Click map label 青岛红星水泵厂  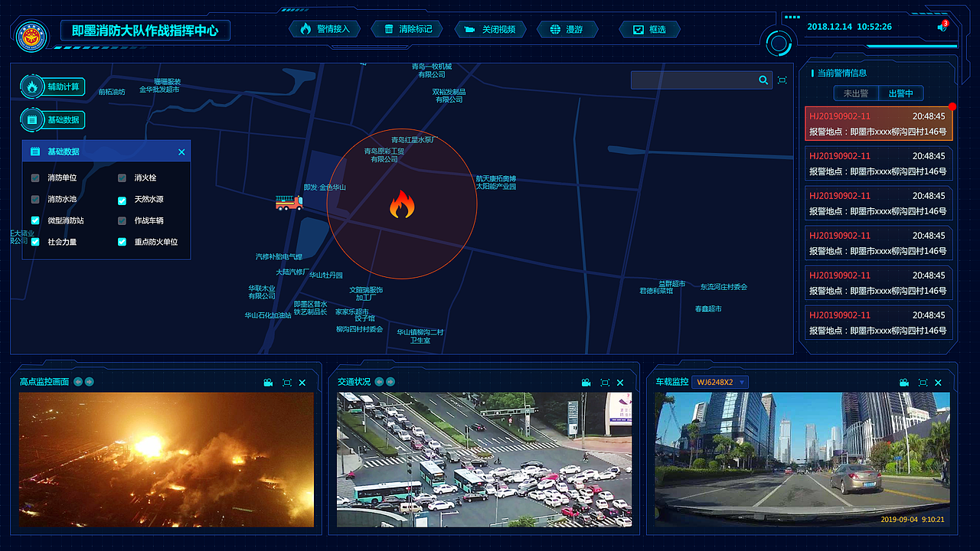click(413, 140)
